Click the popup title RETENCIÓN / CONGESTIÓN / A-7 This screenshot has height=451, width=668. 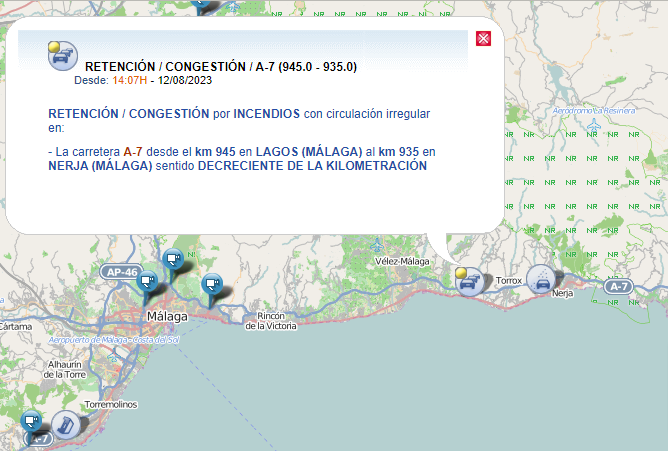coord(221,67)
